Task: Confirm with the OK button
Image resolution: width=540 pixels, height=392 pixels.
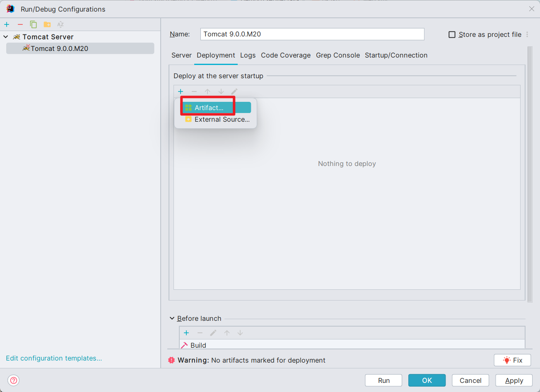Action: click(427, 380)
